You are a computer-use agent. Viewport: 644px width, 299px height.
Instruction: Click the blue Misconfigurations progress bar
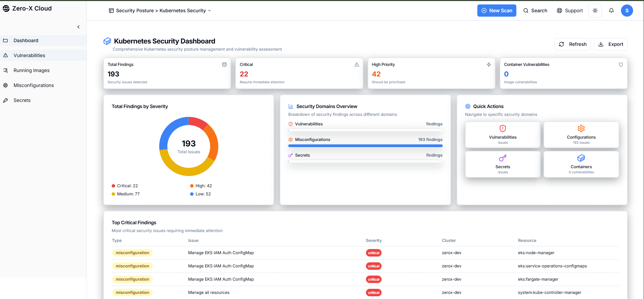click(x=365, y=146)
